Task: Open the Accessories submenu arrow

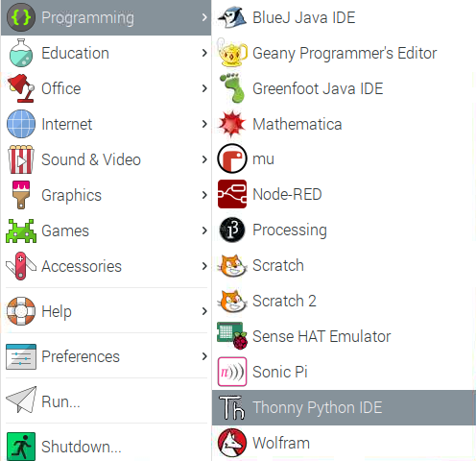Action: pos(204,266)
